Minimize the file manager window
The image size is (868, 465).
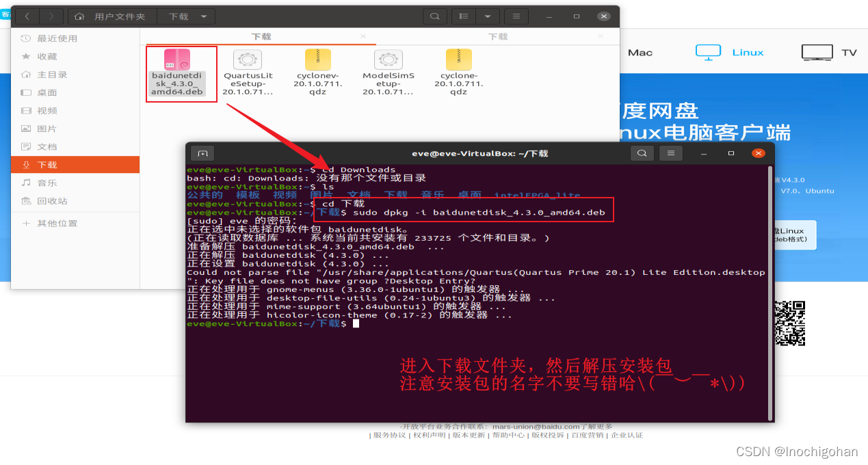(x=551, y=16)
